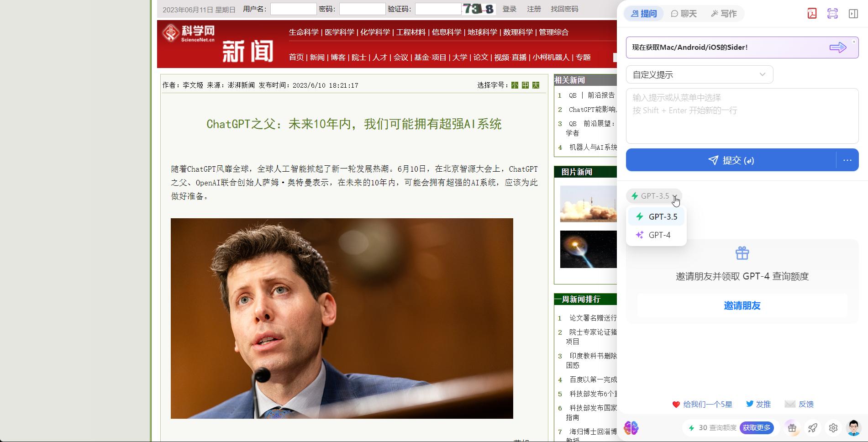868x442 pixels.
Task: Collapse the Sider side panel
Action: coord(853,13)
